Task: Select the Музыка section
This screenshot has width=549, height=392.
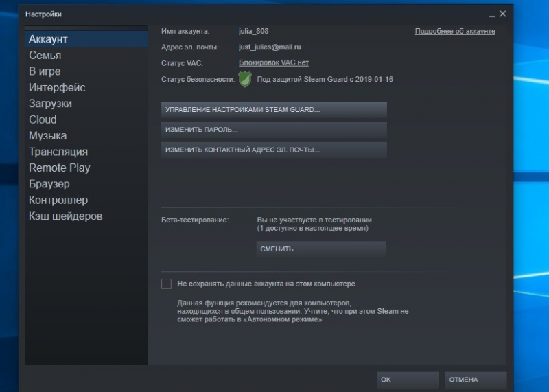Action: [86, 136]
